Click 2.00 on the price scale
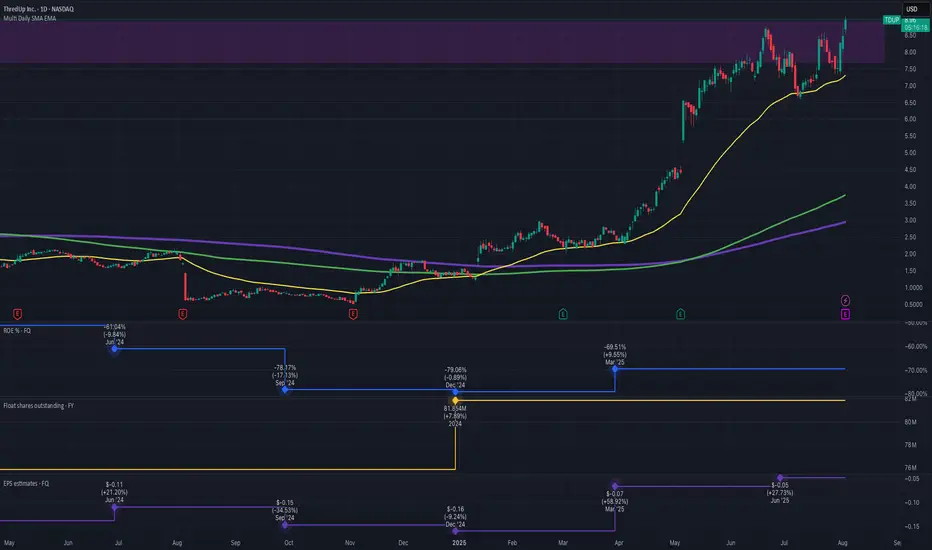The image size is (932, 550). (910, 254)
